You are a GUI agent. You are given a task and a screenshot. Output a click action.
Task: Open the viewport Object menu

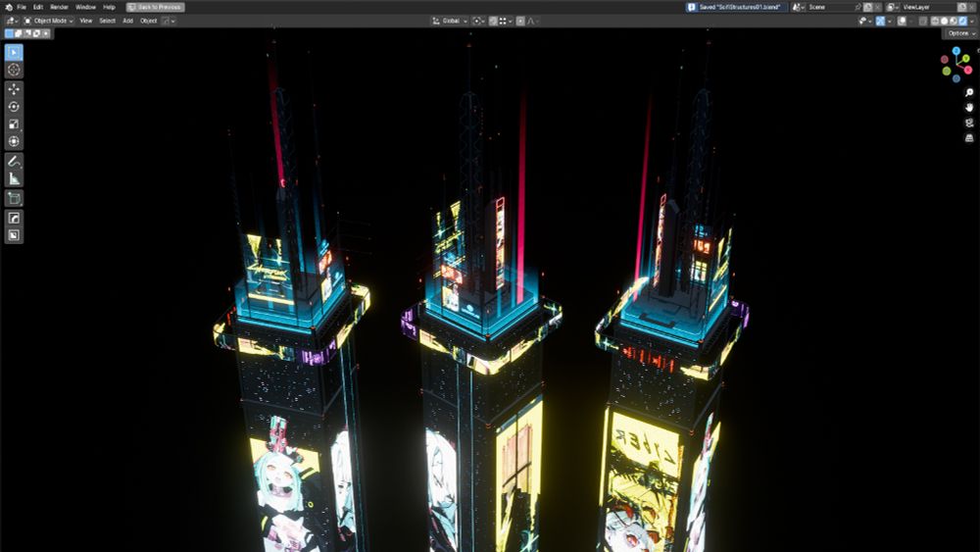tap(148, 21)
